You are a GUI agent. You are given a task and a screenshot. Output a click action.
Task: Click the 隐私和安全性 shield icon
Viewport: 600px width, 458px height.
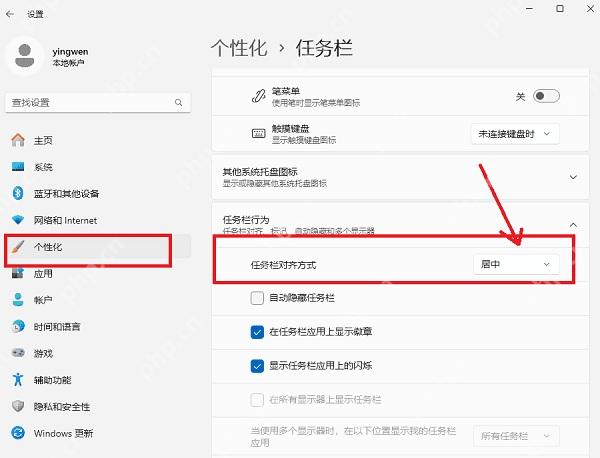[18, 406]
